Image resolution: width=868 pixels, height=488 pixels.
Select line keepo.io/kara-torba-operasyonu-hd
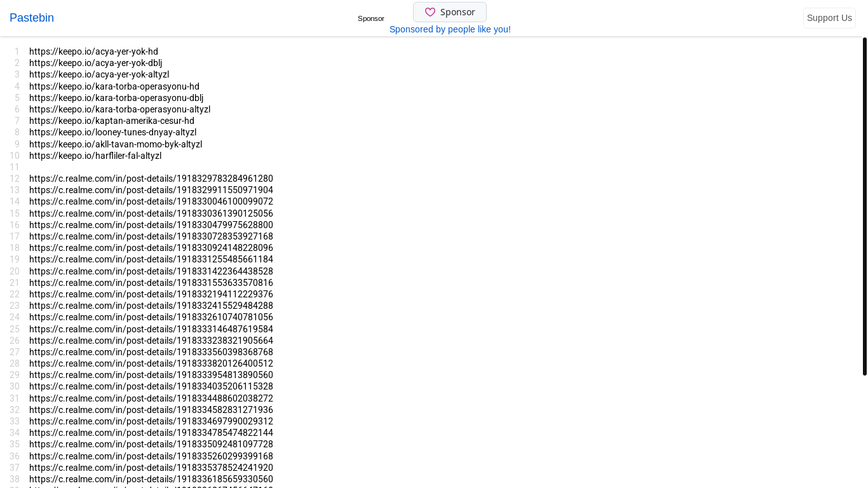114,86
